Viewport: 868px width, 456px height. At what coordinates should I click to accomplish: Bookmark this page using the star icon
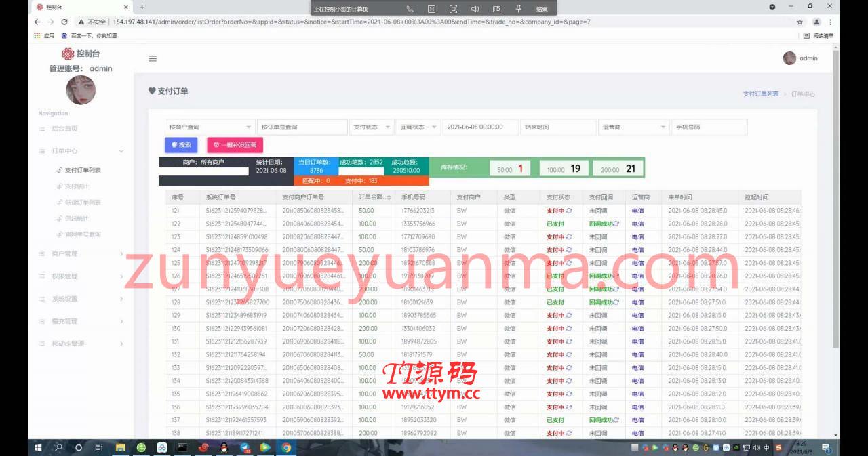800,22
